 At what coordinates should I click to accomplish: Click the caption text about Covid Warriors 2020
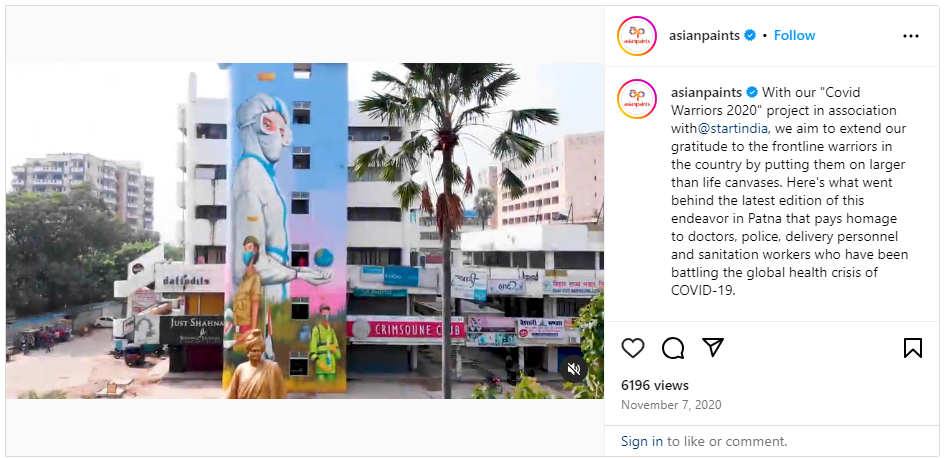tap(789, 192)
